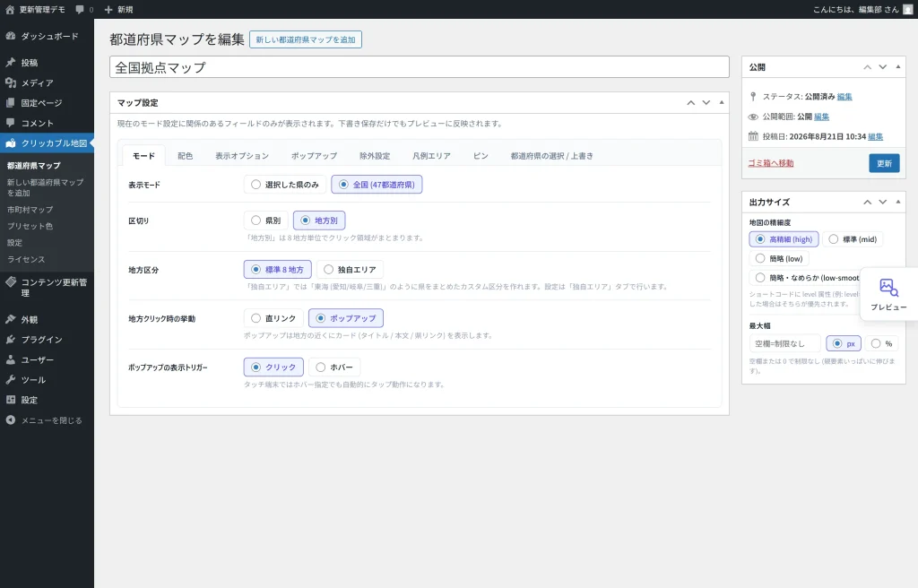
Task: Choose 県別 division option
Action: [265, 220]
